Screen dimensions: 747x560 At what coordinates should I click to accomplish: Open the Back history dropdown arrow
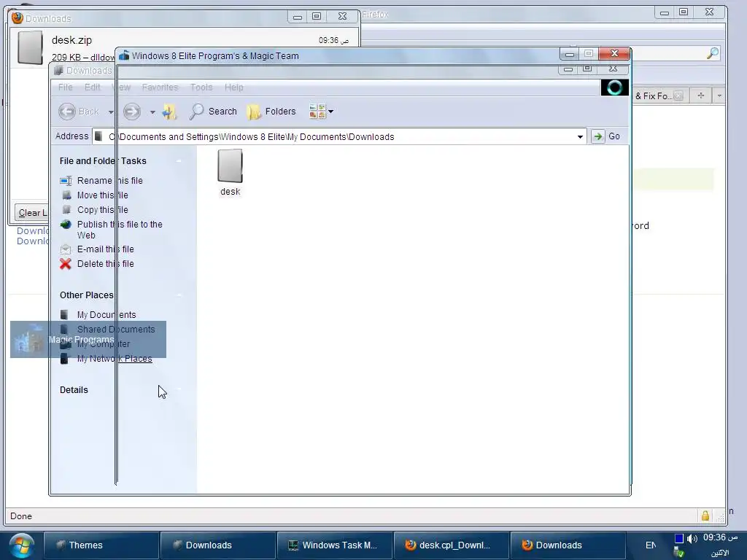pos(111,112)
